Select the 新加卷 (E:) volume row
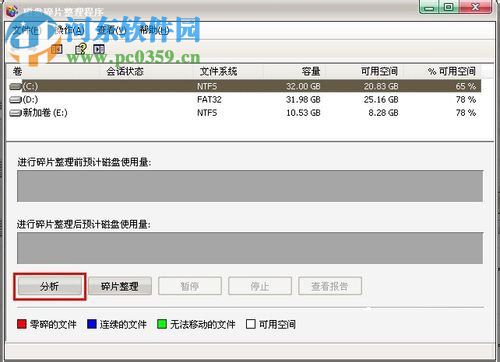500x362 pixels. (x=245, y=113)
